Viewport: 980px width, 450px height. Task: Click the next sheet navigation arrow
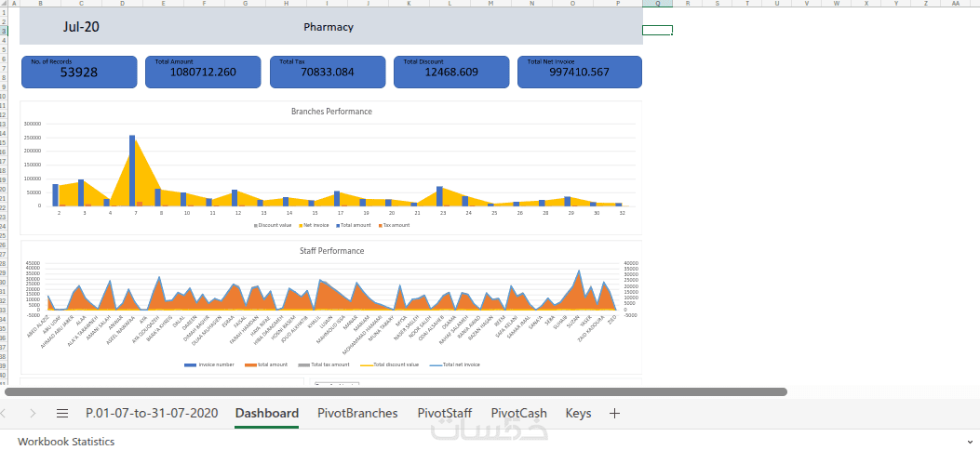[x=34, y=414]
